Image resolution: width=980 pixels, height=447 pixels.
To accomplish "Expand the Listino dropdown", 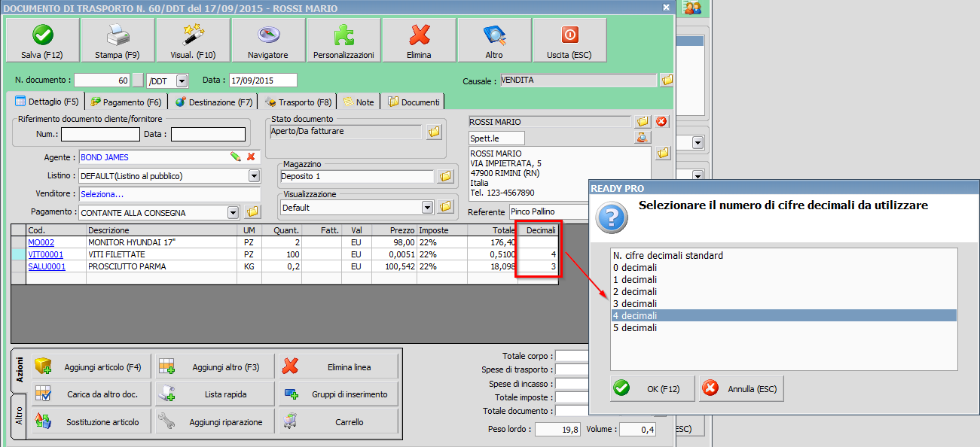I will pos(254,176).
